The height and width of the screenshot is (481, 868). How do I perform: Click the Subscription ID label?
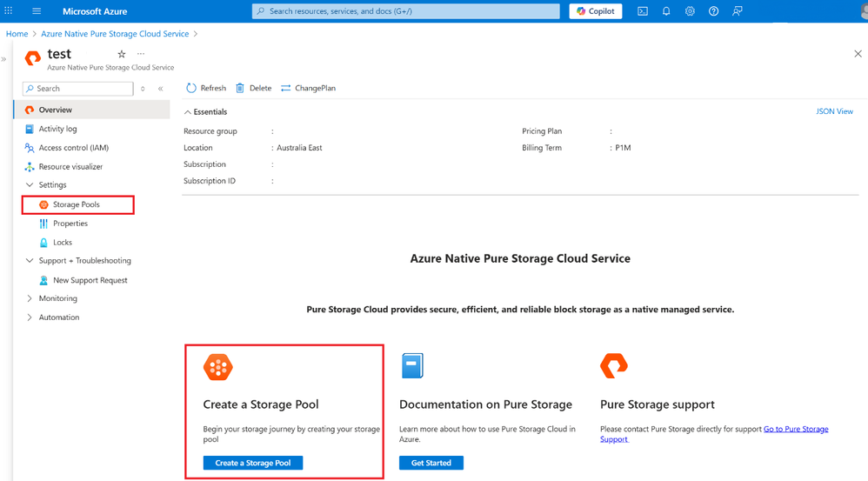point(210,181)
